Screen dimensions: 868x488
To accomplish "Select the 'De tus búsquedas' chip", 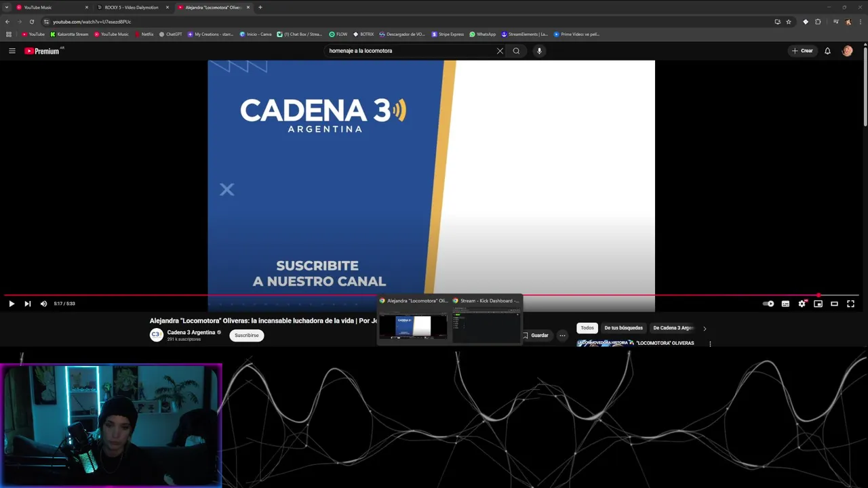I will pos(624,328).
